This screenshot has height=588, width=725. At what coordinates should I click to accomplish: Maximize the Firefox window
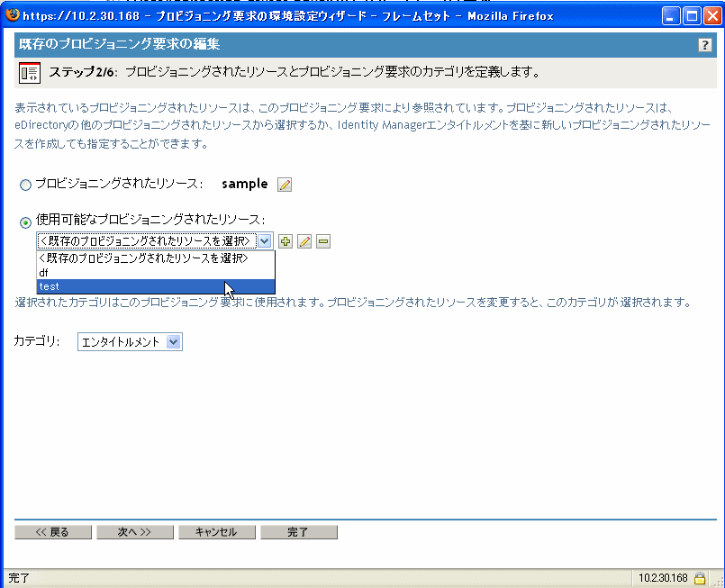click(x=692, y=16)
